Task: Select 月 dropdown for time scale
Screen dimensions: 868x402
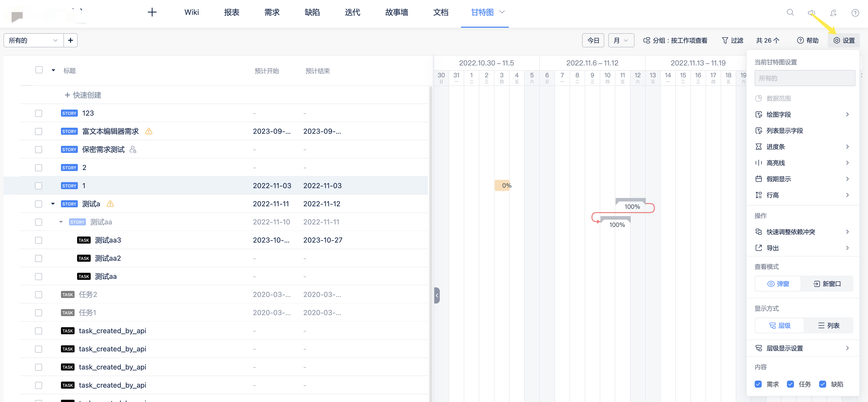Action: coord(620,40)
